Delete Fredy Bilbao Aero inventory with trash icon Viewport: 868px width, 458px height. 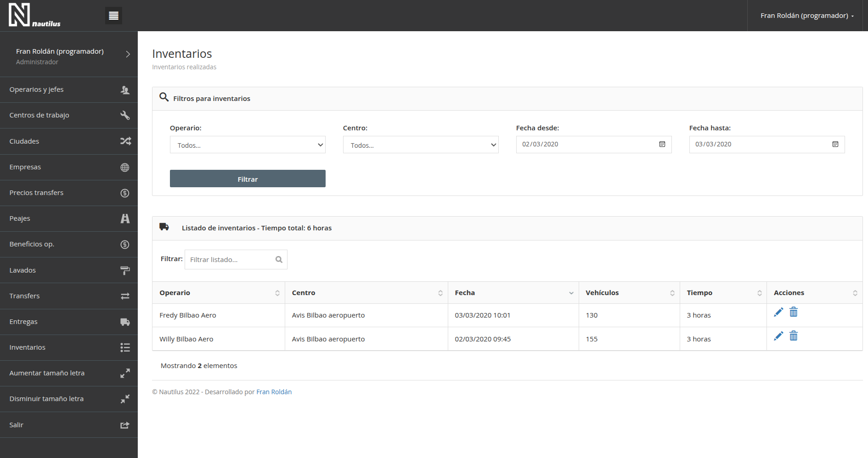click(794, 313)
